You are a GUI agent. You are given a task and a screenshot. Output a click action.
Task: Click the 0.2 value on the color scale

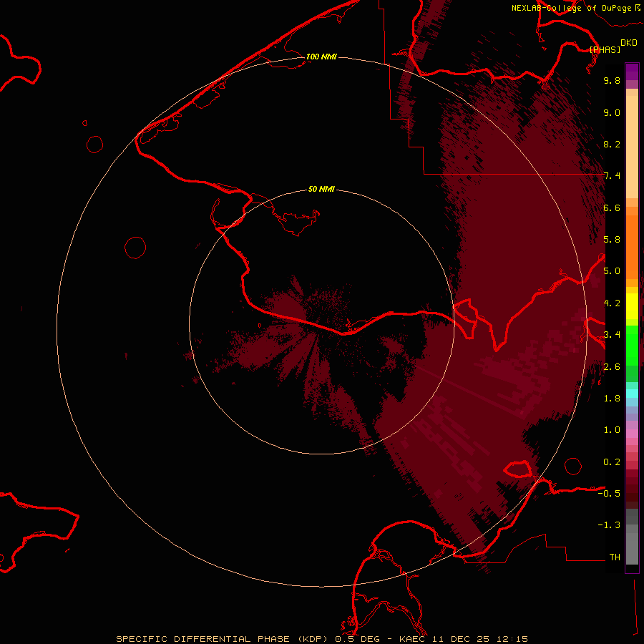pos(612,462)
